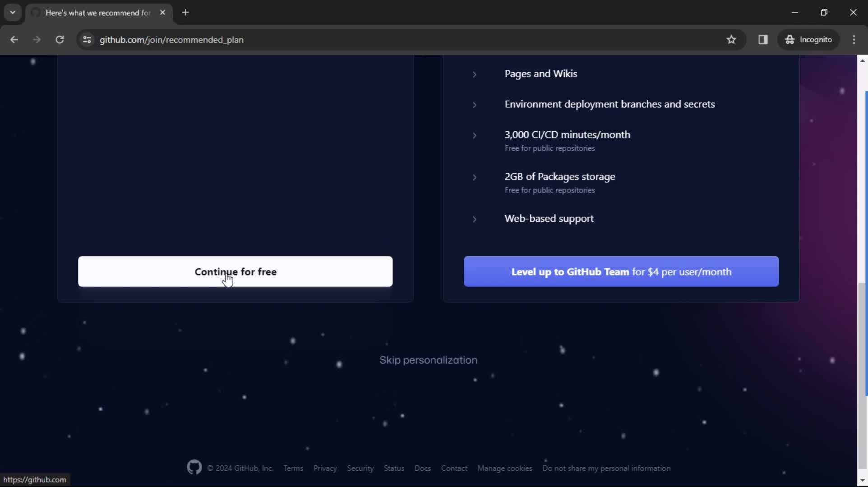The height and width of the screenshot is (487, 868).
Task: Click Manage cookies footer option
Action: click(x=504, y=468)
